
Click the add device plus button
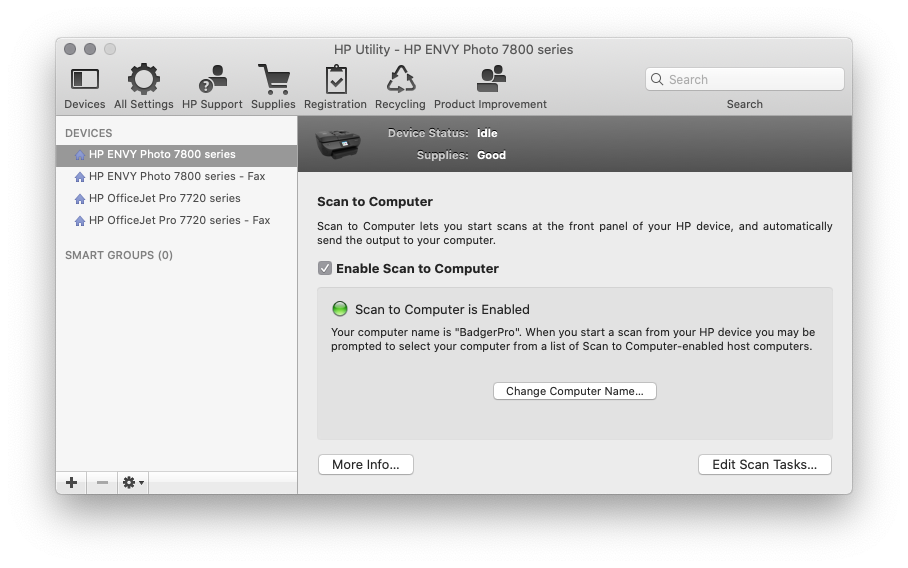(71, 483)
